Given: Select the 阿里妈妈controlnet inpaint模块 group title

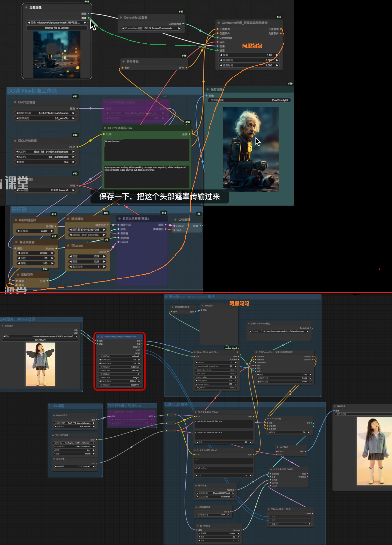Looking at the screenshot, I should tap(190, 297).
